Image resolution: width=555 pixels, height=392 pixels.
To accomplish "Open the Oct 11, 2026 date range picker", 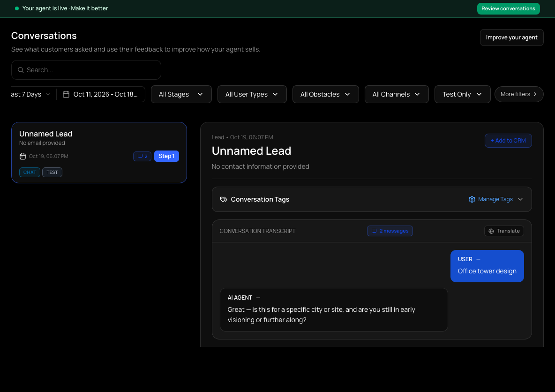I will click(x=101, y=94).
